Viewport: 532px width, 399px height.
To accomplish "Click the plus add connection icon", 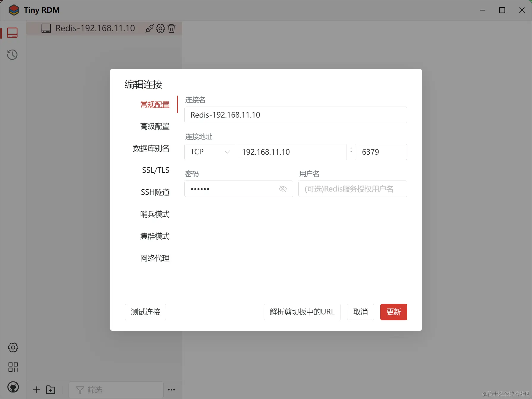I will click(x=37, y=390).
